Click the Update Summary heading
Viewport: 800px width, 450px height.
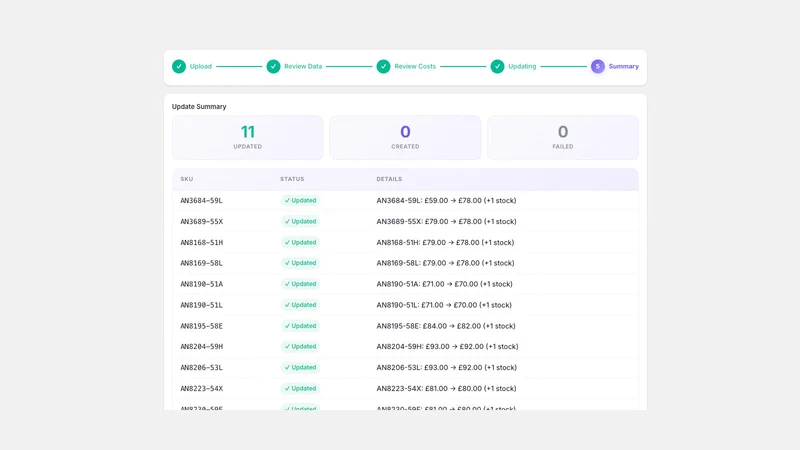tap(199, 107)
